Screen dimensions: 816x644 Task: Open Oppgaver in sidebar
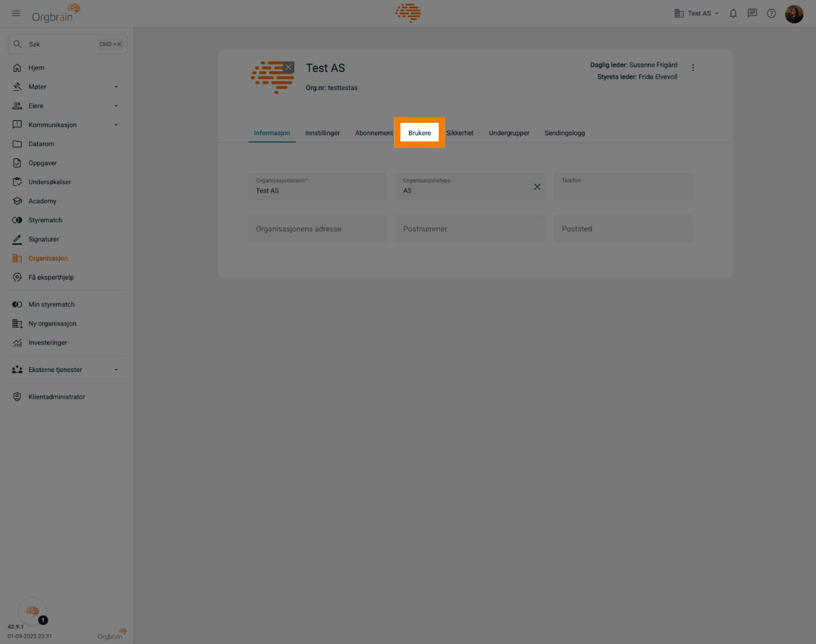(67, 163)
